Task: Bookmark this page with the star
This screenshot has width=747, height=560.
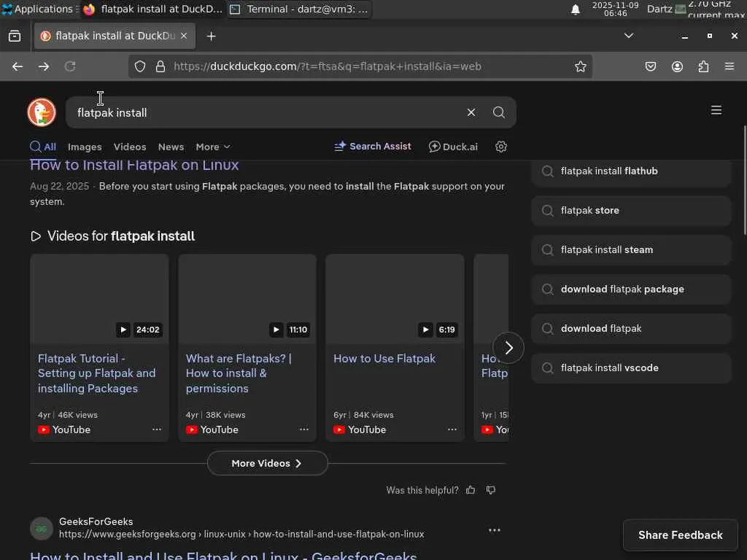Action: (x=580, y=66)
